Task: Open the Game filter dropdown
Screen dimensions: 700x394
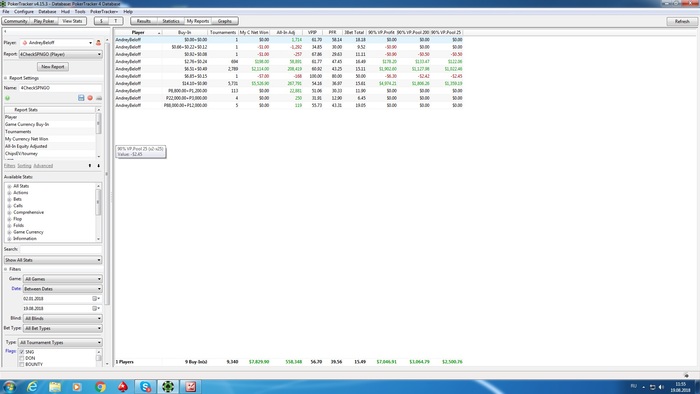Action: (x=62, y=279)
